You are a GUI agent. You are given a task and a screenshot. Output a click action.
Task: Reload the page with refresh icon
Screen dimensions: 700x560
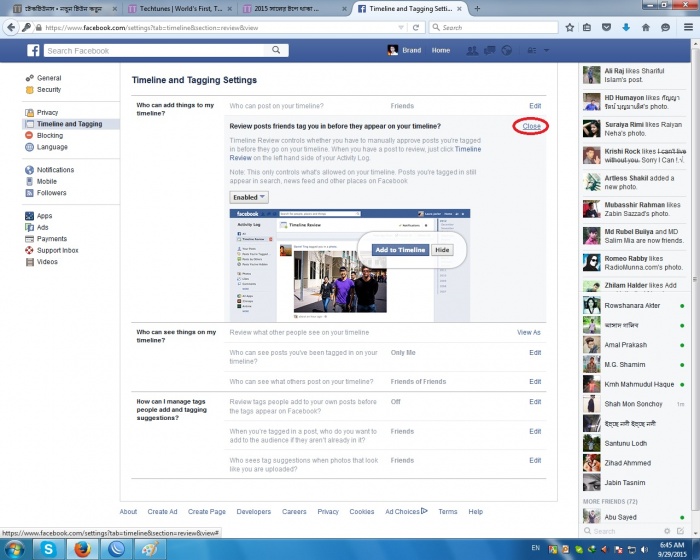point(416,28)
